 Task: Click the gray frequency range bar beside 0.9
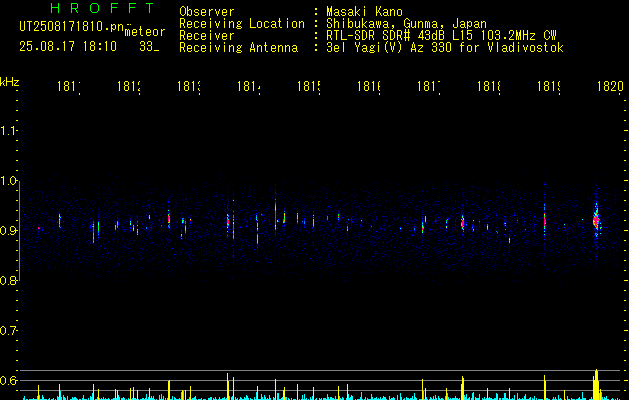(x=20, y=231)
